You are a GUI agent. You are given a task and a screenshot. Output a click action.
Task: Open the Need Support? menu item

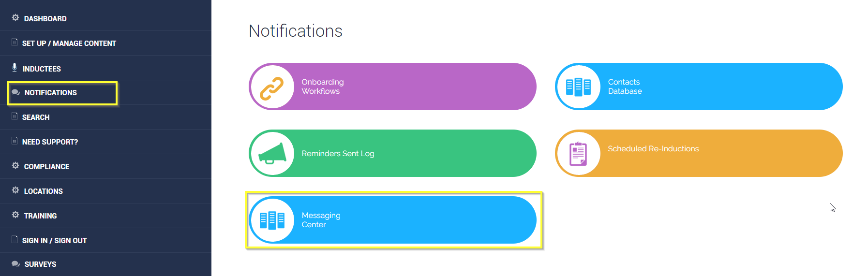pos(50,142)
